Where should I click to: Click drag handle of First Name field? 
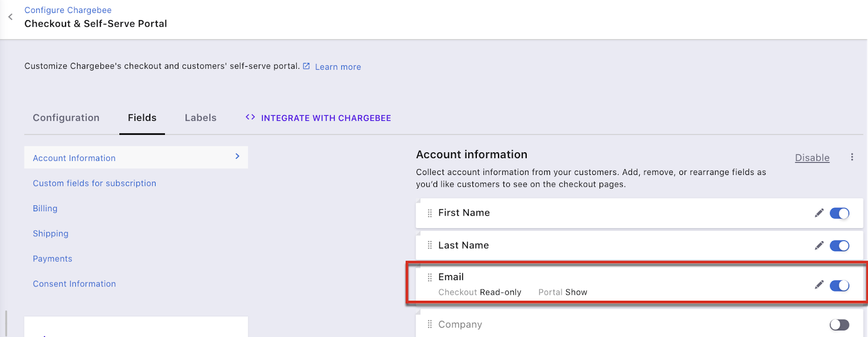pyautogui.click(x=430, y=213)
